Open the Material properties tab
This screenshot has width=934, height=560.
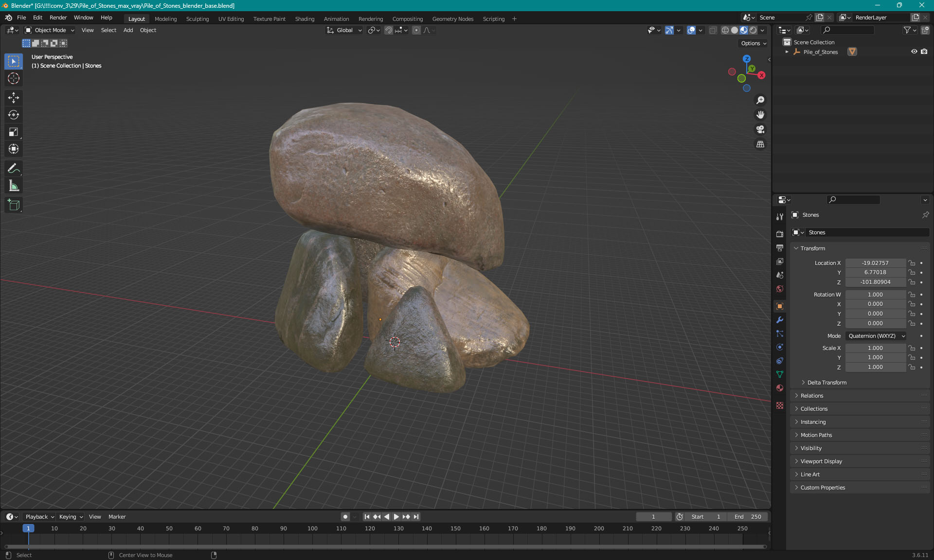coord(780,388)
